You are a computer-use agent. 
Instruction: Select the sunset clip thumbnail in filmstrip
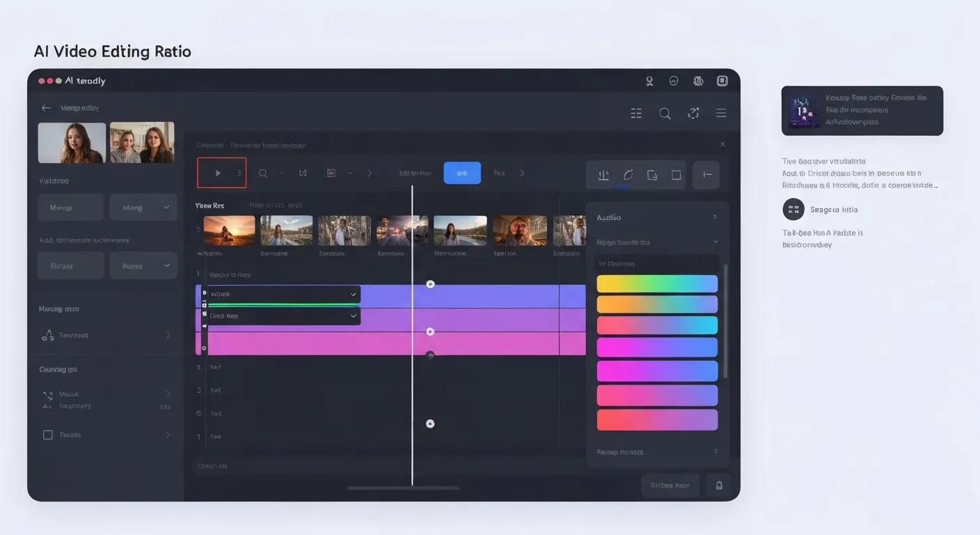pyautogui.click(x=229, y=231)
